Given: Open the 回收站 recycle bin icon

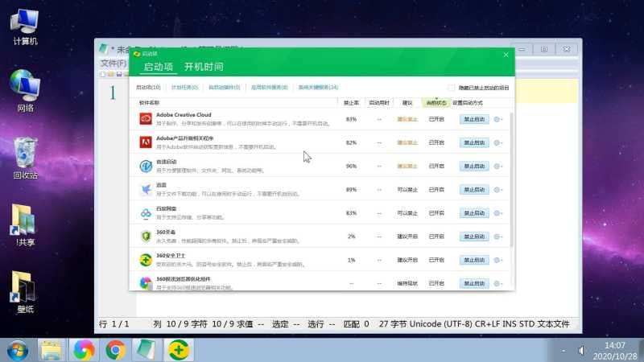Looking at the screenshot, I should 25,158.
